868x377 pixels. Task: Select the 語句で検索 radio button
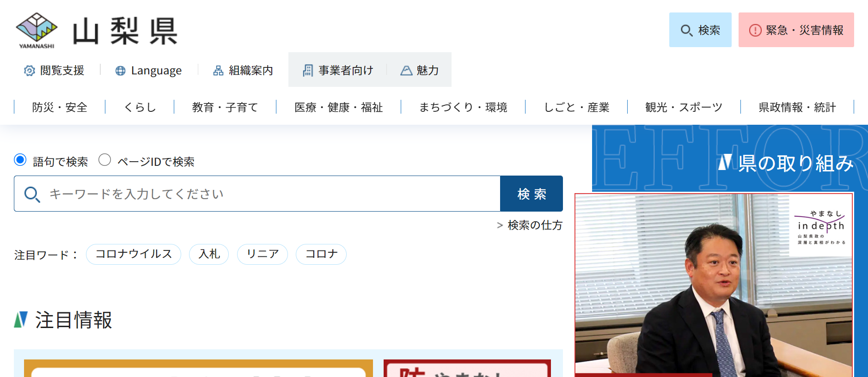pyautogui.click(x=20, y=160)
